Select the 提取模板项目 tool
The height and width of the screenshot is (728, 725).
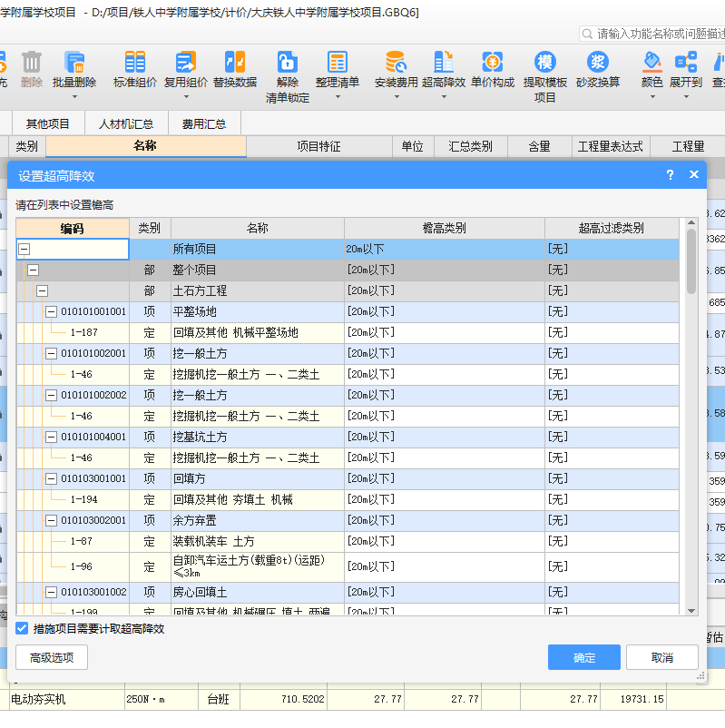click(545, 77)
